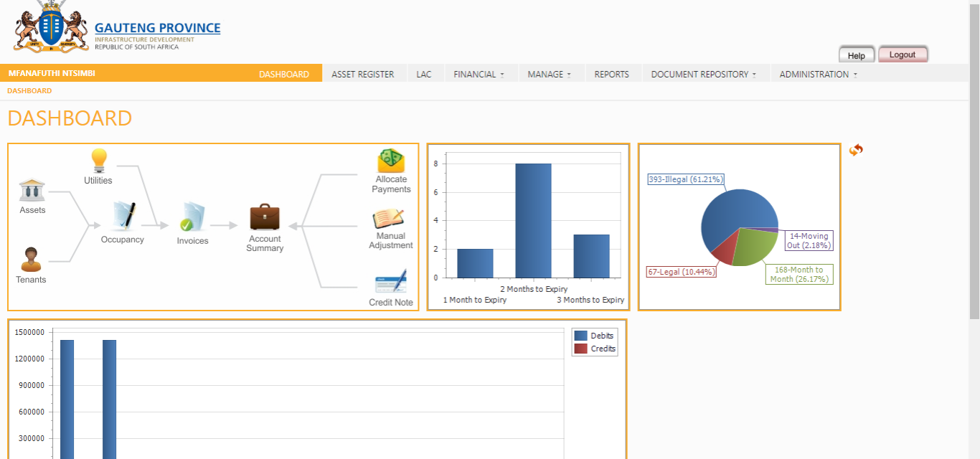The height and width of the screenshot is (459, 980).
Task: Click the 2 Months to Expiry bar
Action: (x=534, y=220)
